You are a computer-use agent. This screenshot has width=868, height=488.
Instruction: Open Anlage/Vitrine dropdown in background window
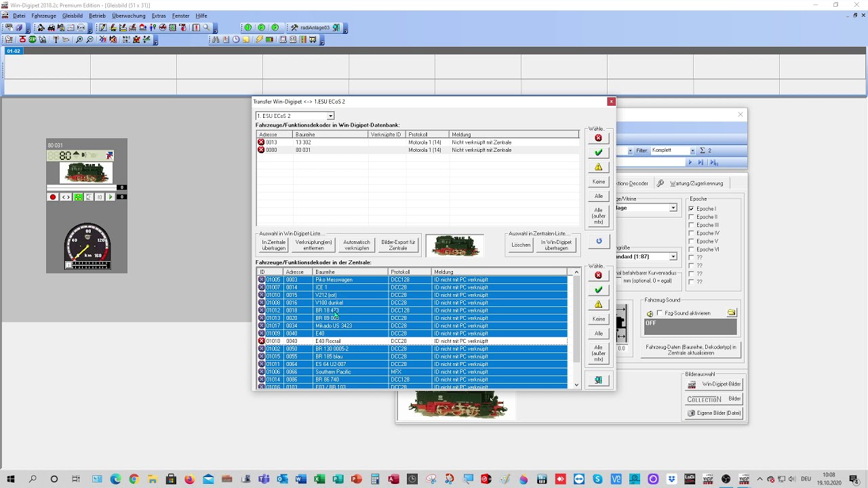(x=673, y=208)
